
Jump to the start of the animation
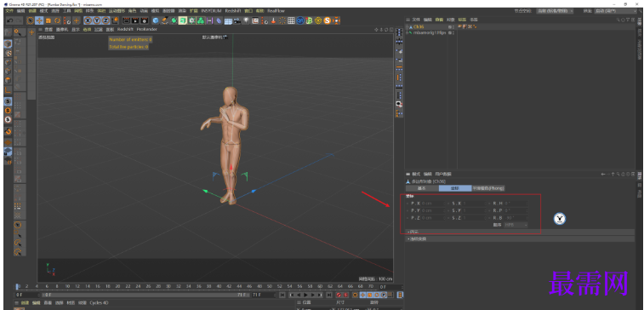(282, 295)
